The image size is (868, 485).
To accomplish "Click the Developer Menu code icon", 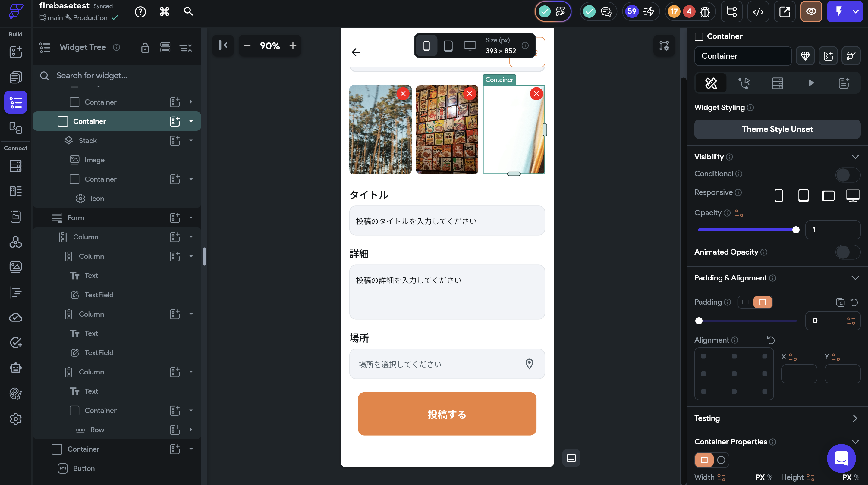I will (758, 12).
